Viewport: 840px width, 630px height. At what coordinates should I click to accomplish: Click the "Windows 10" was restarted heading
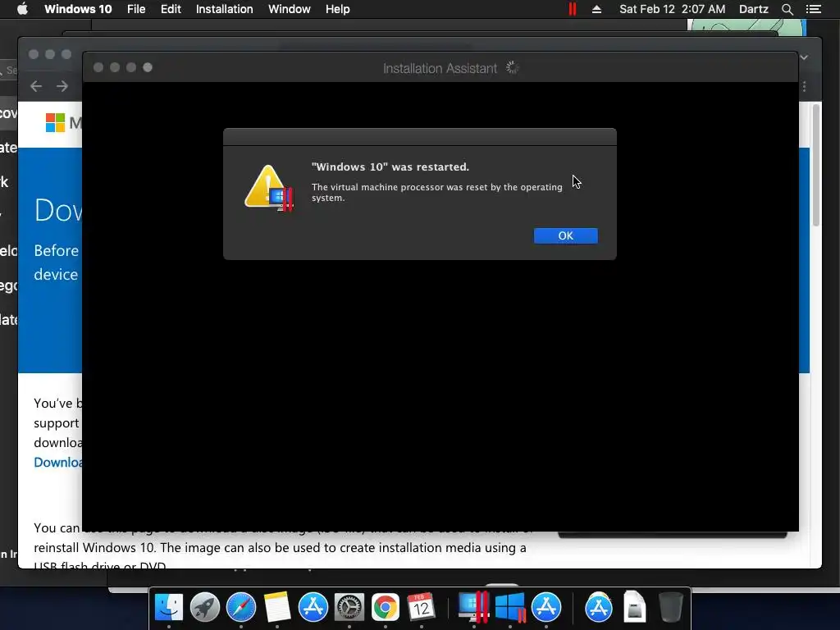click(x=390, y=167)
